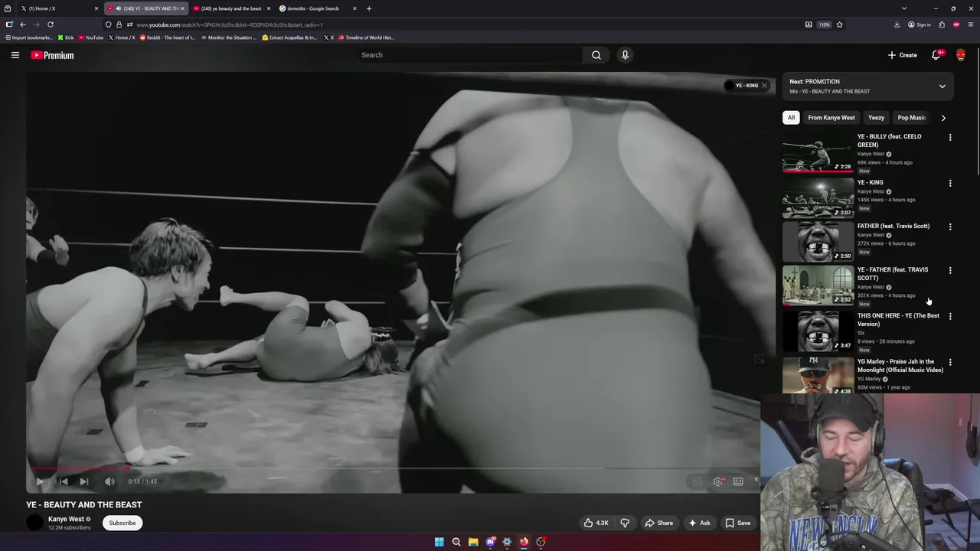Open more options for YG Marley video
The image size is (980, 551).
[950, 363]
